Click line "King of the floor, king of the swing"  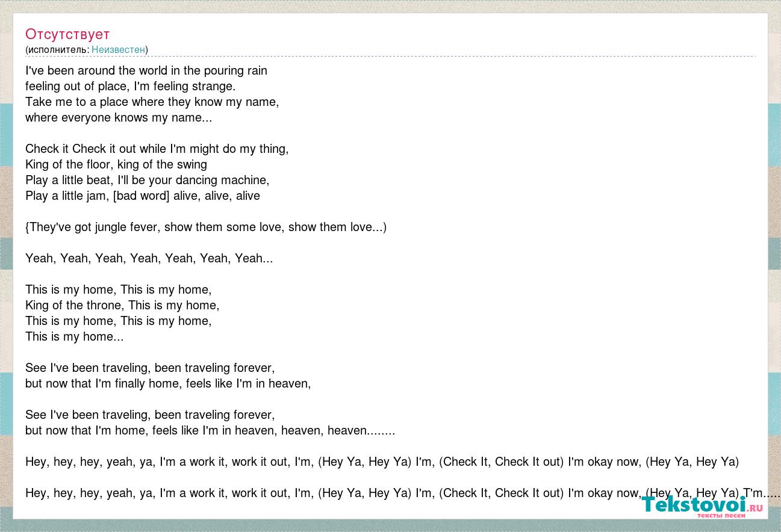point(116,164)
